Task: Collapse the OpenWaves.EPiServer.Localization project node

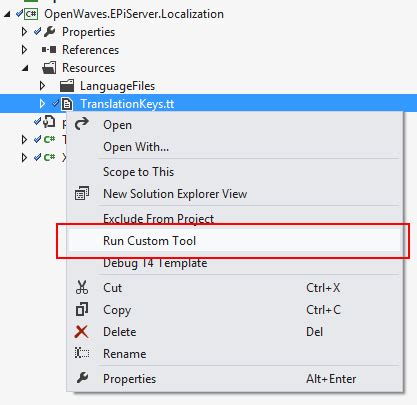Action: point(7,14)
